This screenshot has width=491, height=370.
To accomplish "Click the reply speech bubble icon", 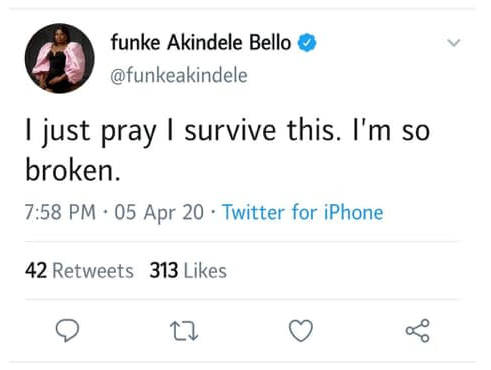I will tap(67, 330).
